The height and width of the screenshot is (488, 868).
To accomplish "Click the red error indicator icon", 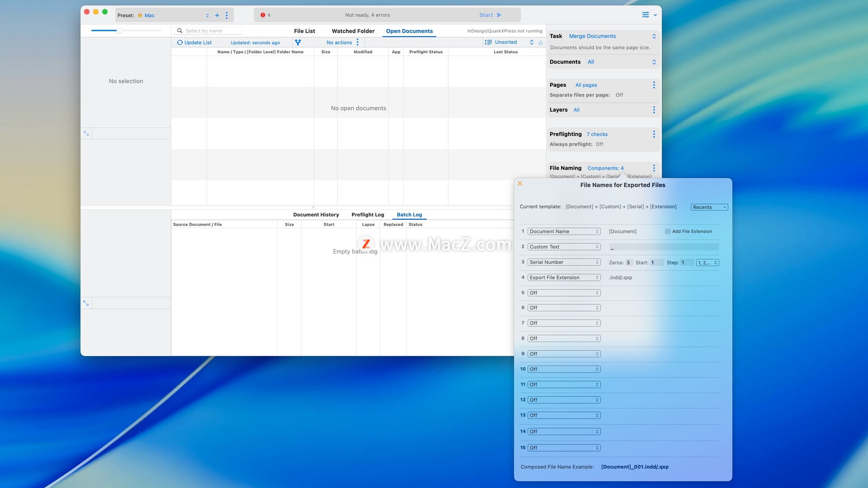I will click(263, 15).
